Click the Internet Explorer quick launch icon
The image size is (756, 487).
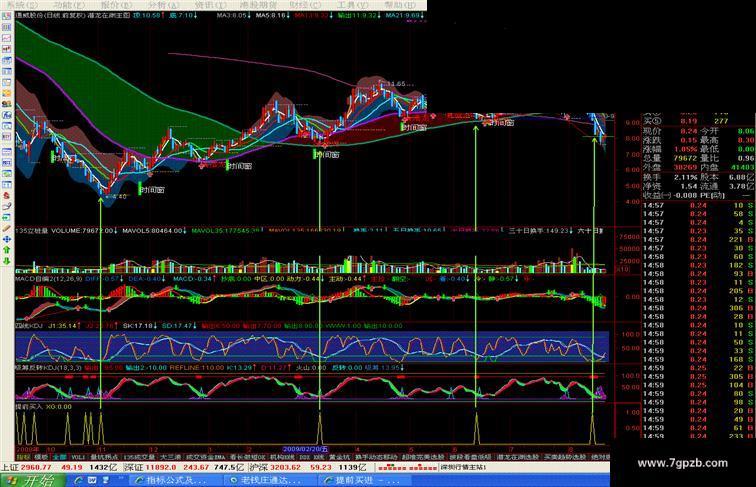(x=79, y=480)
